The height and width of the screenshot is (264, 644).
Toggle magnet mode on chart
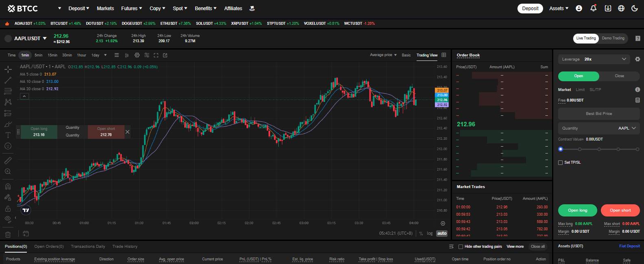point(8,186)
